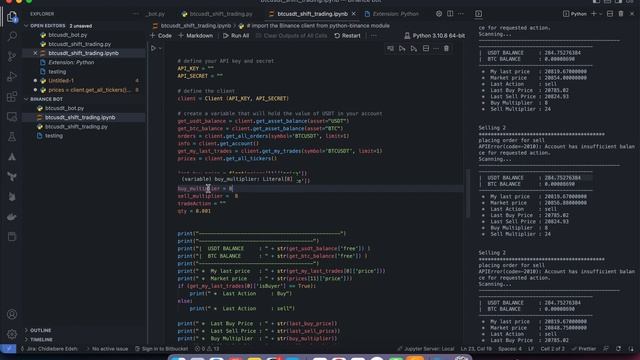
Task: Close the btcusdt_shift_trading.ipynb tab
Action: pyautogui.click(x=353, y=13)
